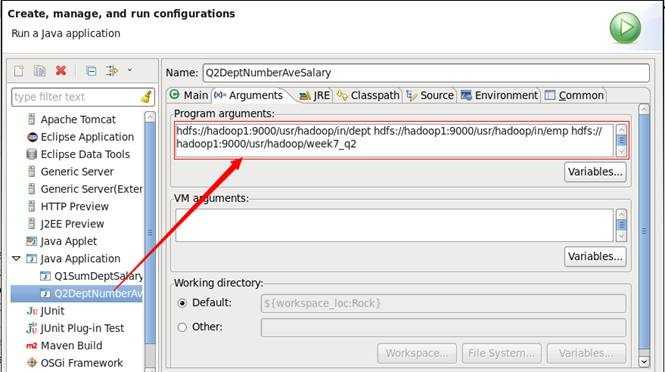Click the J2EE Preview icon
The image size is (665, 372).
click(x=31, y=224)
